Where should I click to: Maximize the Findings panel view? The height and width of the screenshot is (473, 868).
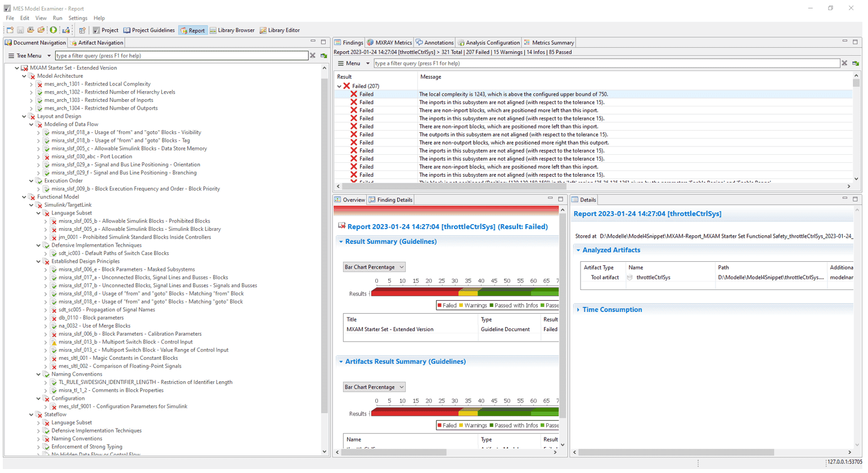click(855, 42)
